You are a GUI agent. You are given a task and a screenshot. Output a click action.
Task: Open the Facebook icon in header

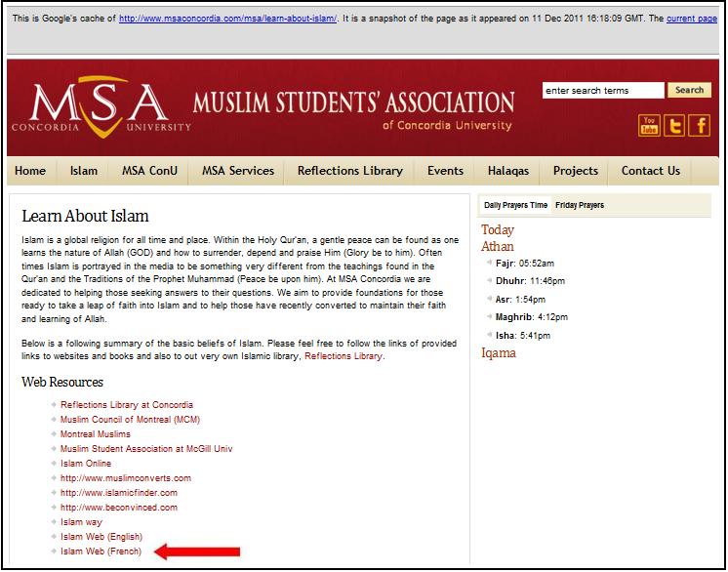click(x=700, y=125)
